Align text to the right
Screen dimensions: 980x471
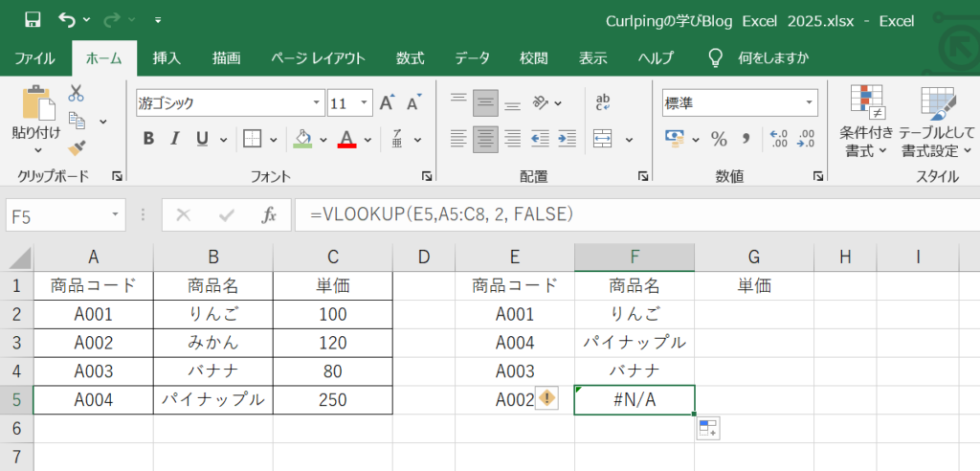(513, 139)
